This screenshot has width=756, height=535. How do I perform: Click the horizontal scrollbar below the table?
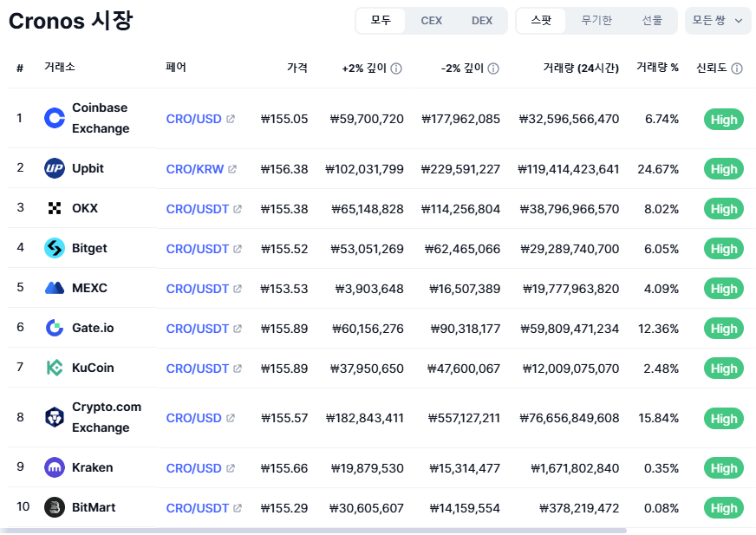tap(313, 531)
